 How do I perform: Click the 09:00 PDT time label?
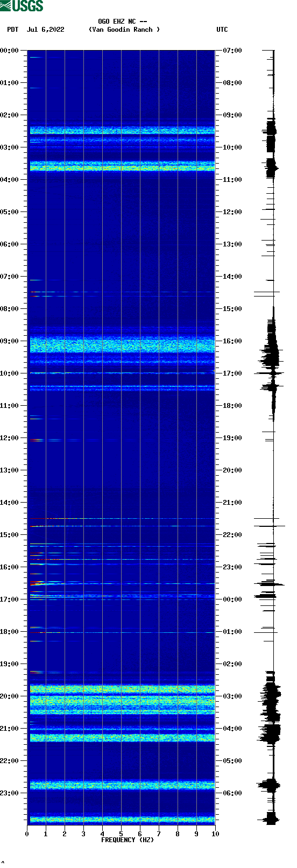tap(10, 341)
